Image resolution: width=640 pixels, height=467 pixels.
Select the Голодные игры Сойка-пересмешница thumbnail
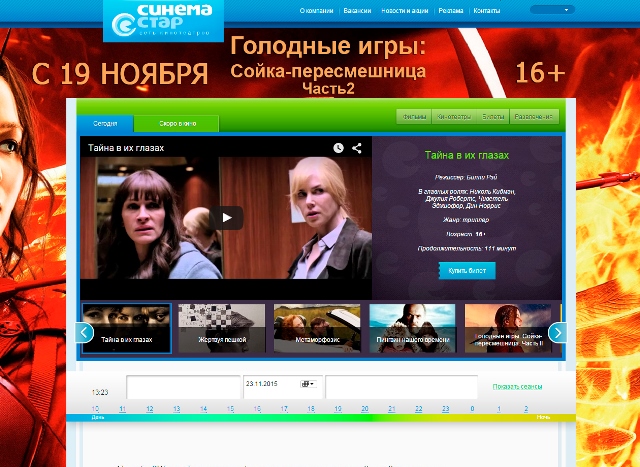pyautogui.click(x=508, y=328)
